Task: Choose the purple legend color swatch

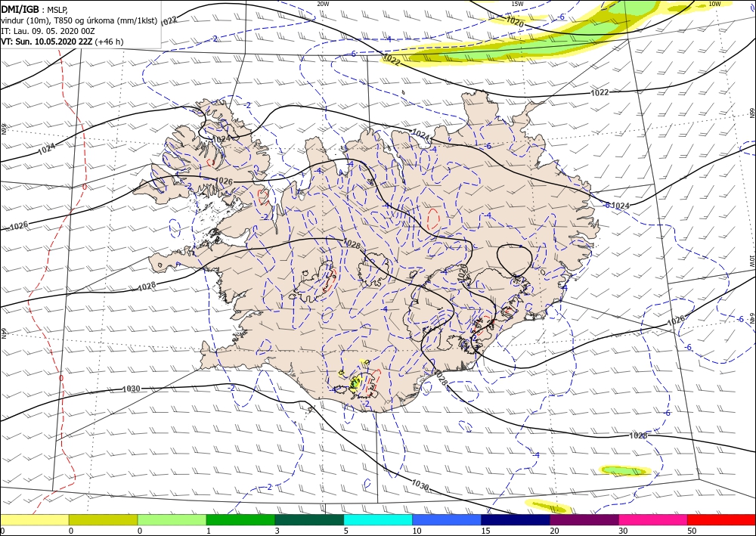Action: [584, 519]
